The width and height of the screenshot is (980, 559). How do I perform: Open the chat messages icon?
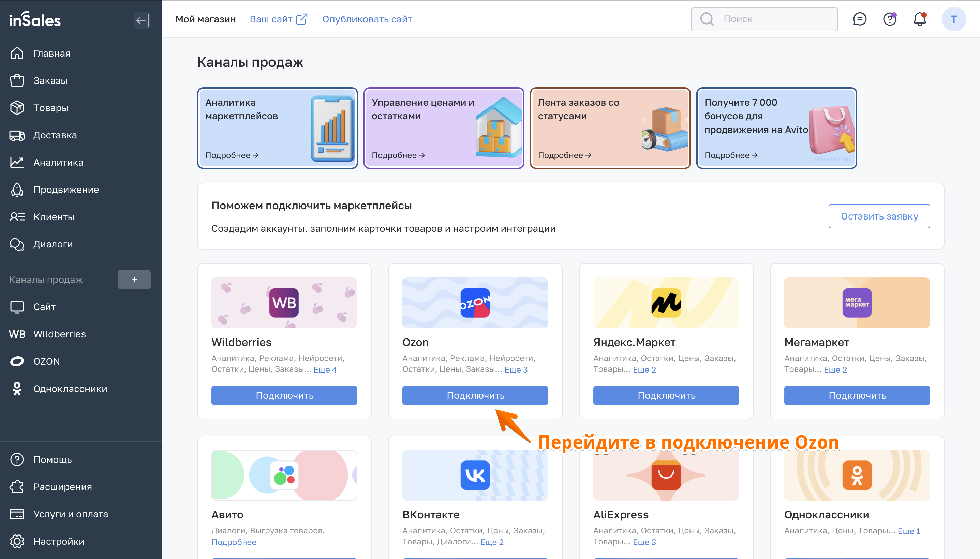pos(859,19)
